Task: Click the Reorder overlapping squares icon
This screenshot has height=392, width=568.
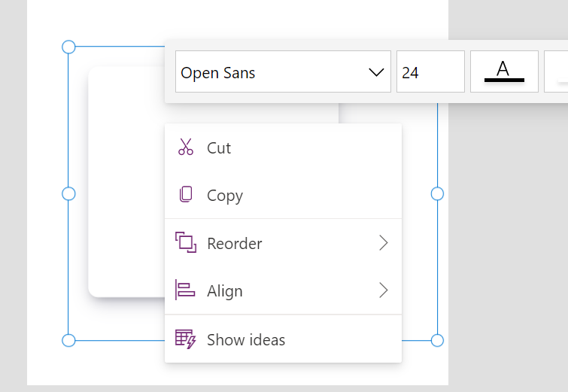Action: [x=186, y=242]
